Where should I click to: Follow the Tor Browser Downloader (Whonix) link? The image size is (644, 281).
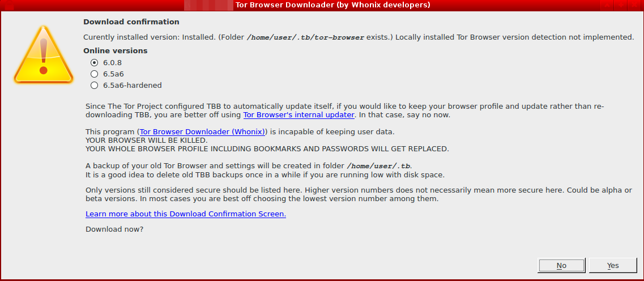(x=202, y=132)
